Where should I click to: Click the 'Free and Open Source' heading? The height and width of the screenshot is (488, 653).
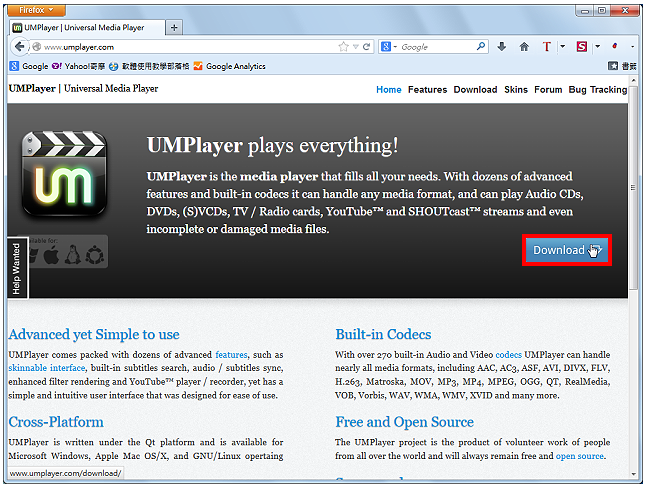coord(404,422)
